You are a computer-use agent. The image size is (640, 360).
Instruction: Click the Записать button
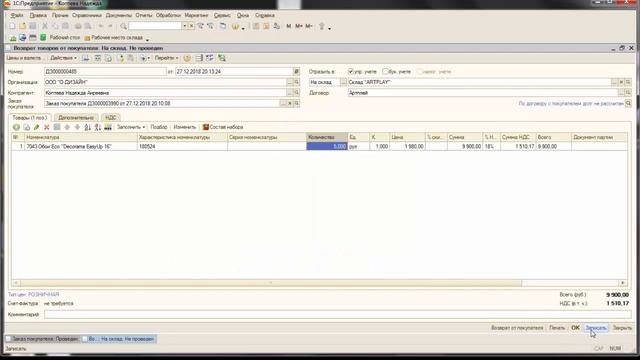pos(596,328)
